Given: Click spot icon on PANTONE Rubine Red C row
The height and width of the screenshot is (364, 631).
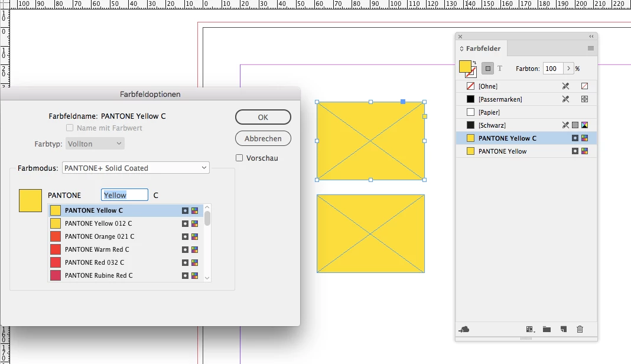Looking at the screenshot, I should click(x=185, y=276).
